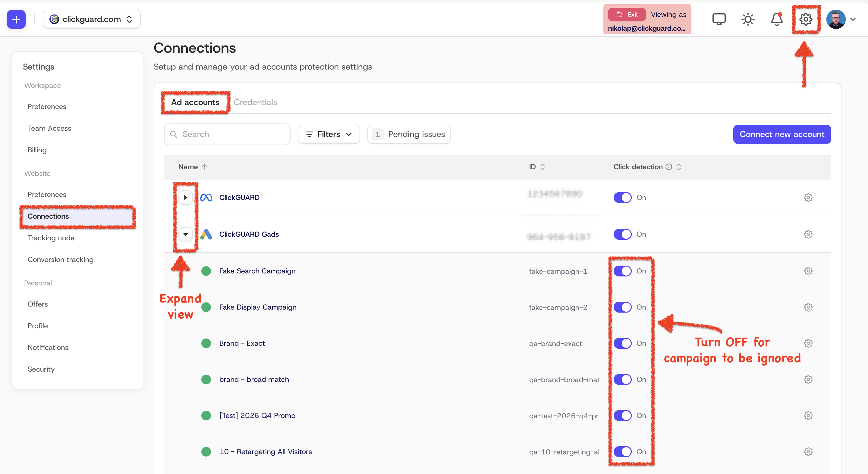868x474 pixels.
Task: Show the Pending issues list
Action: point(409,134)
